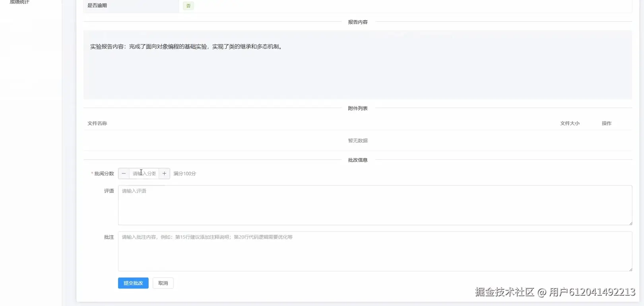Focus the 批阅分数 score input field
644x306 pixels.
pos(144,174)
